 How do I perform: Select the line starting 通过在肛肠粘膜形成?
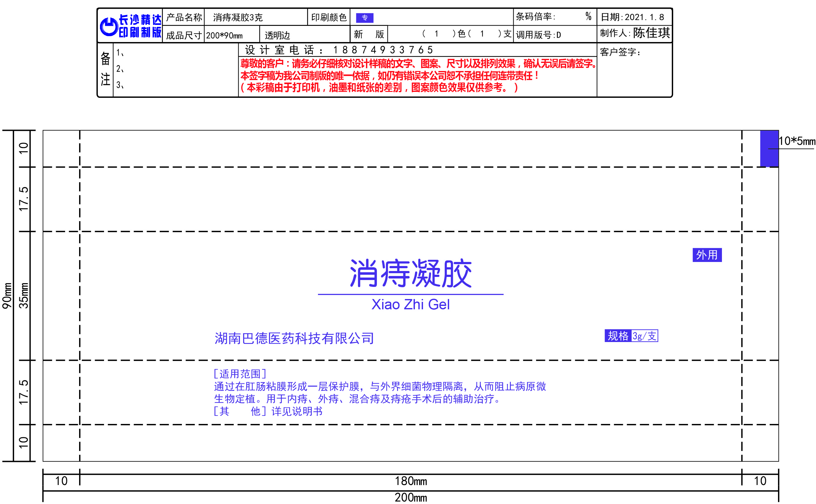[x=380, y=386]
